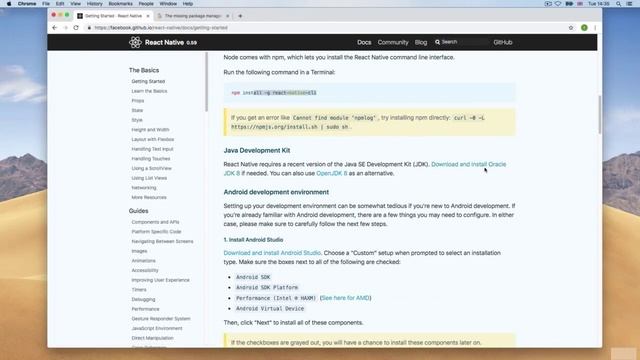Open the Apple menu

9,4
